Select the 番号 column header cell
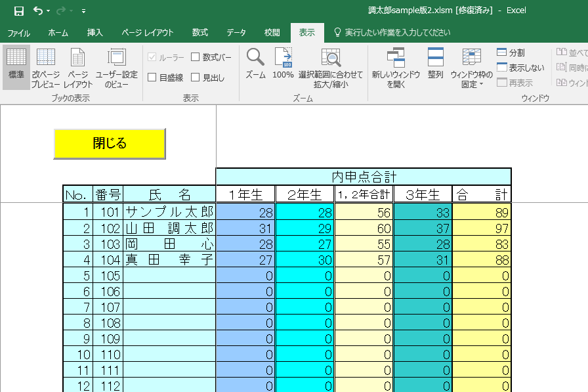Viewport: 588px width, 392px height. pyautogui.click(x=108, y=194)
